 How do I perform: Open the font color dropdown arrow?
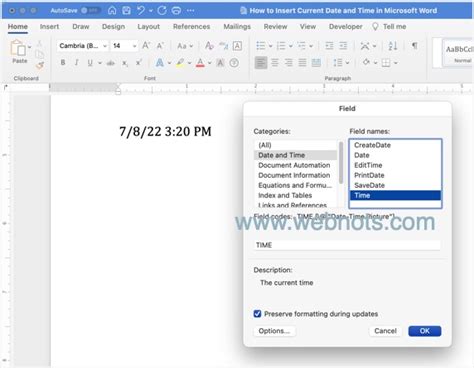(210, 63)
